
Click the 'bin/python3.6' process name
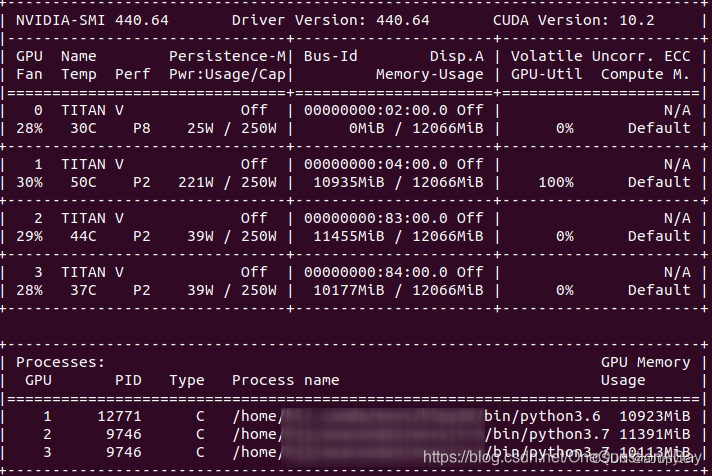[x=543, y=416]
